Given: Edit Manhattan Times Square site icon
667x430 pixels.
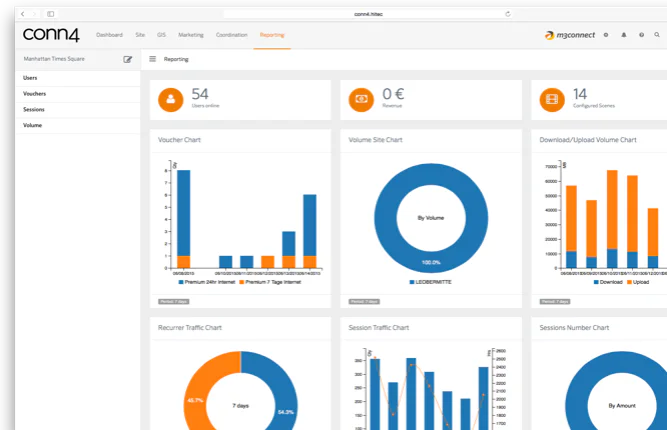Looking at the screenshot, I should (x=128, y=59).
